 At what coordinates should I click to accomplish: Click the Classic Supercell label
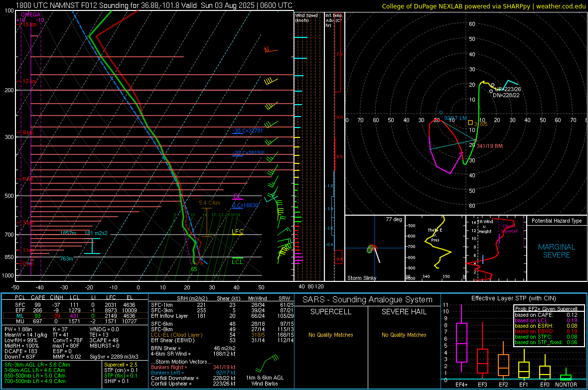[510, 229]
